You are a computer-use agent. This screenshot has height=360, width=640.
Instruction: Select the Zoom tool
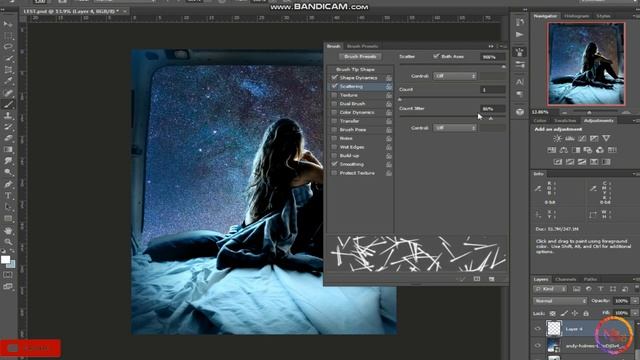(x=8, y=242)
